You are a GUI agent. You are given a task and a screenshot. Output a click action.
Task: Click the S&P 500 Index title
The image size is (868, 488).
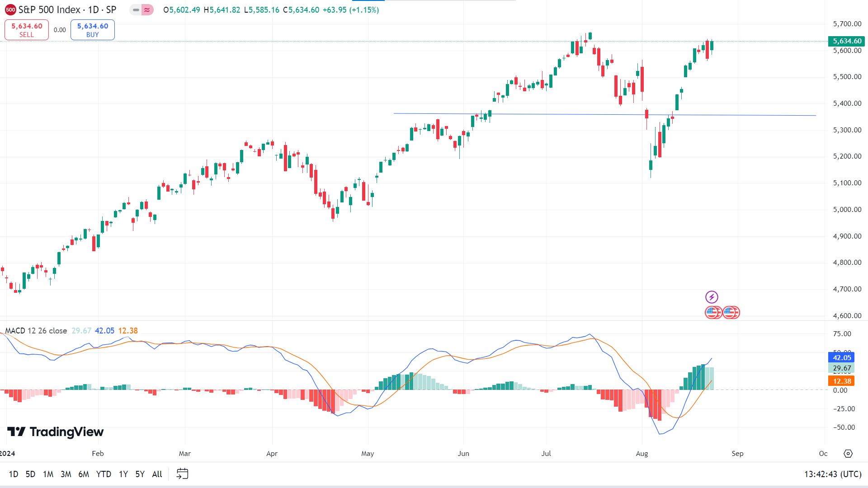[x=49, y=10]
